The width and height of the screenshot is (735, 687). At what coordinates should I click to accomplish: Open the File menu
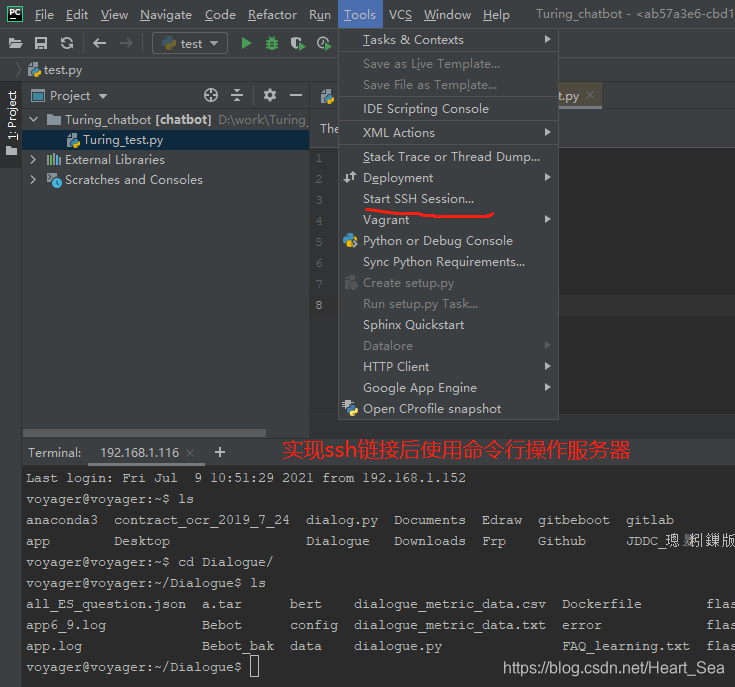(x=44, y=15)
